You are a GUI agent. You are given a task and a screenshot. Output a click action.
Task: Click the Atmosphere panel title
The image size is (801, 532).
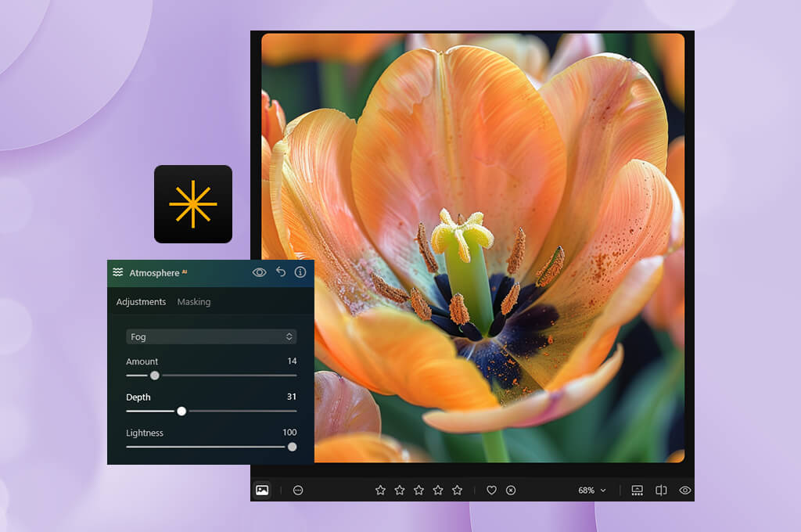tap(154, 273)
